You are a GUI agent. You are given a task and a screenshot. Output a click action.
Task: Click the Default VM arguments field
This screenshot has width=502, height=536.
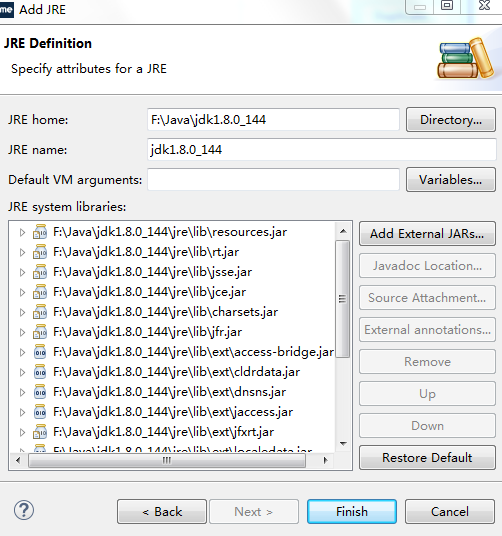pos(273,179)
